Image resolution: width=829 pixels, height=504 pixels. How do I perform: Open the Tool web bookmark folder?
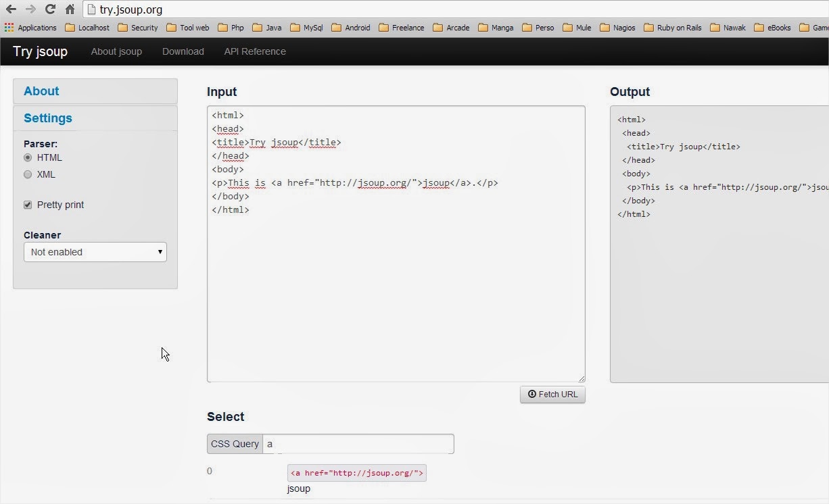pos(187,28)
